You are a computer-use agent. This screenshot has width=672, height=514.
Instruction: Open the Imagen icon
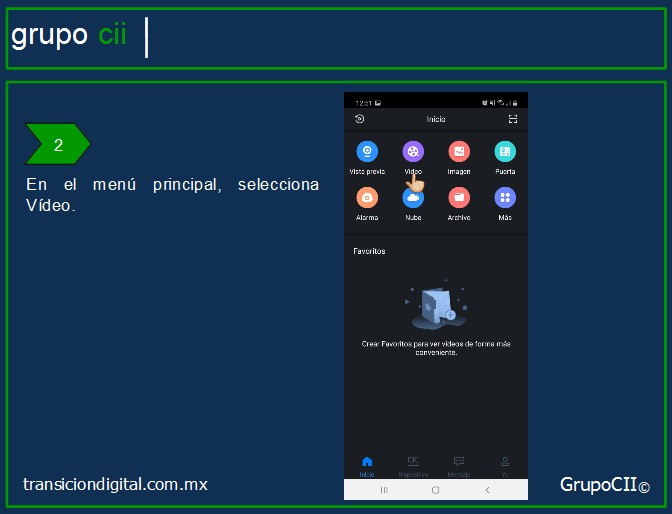pyautogui.click(x=459, y=152)
